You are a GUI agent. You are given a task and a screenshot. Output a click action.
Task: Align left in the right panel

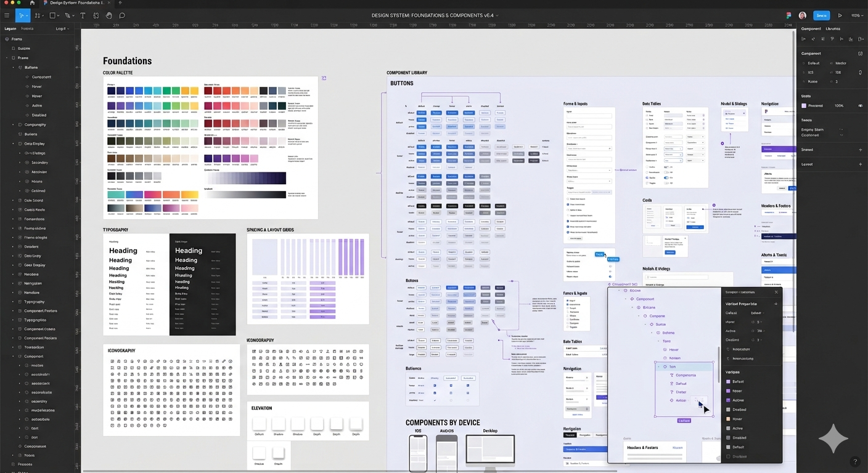coord(803,39)
